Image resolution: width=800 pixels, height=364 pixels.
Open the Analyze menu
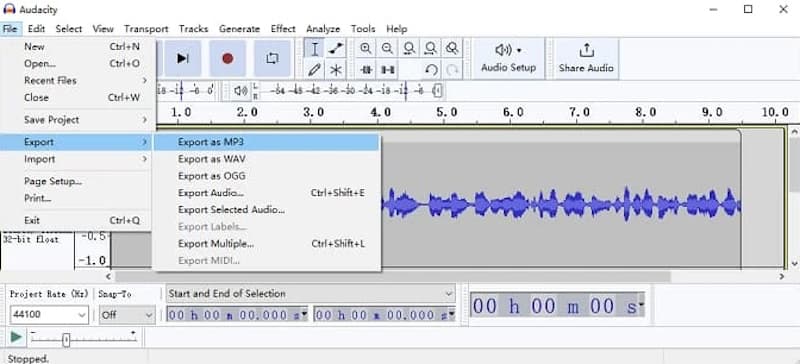pyautogui.click(x=323, y=29)
